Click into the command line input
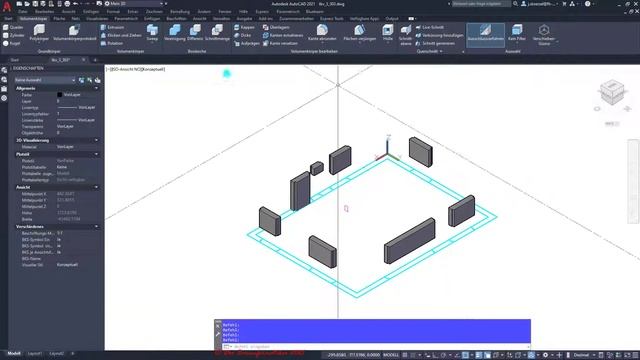Image resolution: width=640 pixels, height=360 pixels. tap(376, 347)
